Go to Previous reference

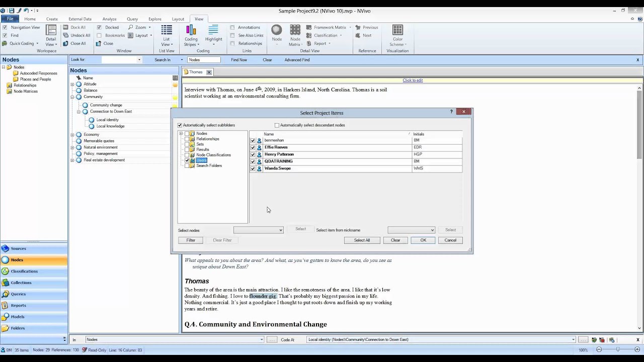[366, 28]
